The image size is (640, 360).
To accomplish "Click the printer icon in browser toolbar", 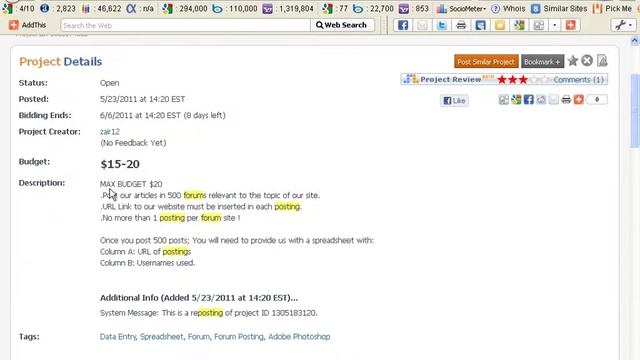I will pos(461,25).
